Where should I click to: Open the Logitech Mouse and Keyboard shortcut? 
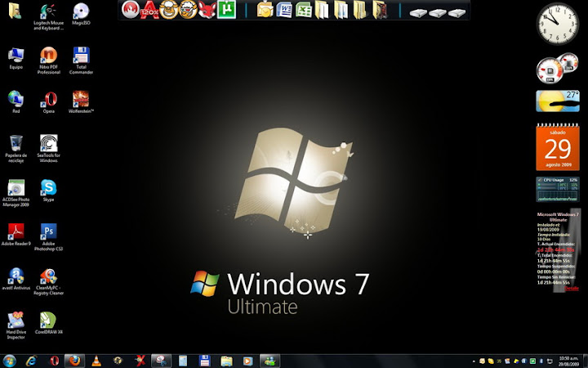[x=49, y=17]
